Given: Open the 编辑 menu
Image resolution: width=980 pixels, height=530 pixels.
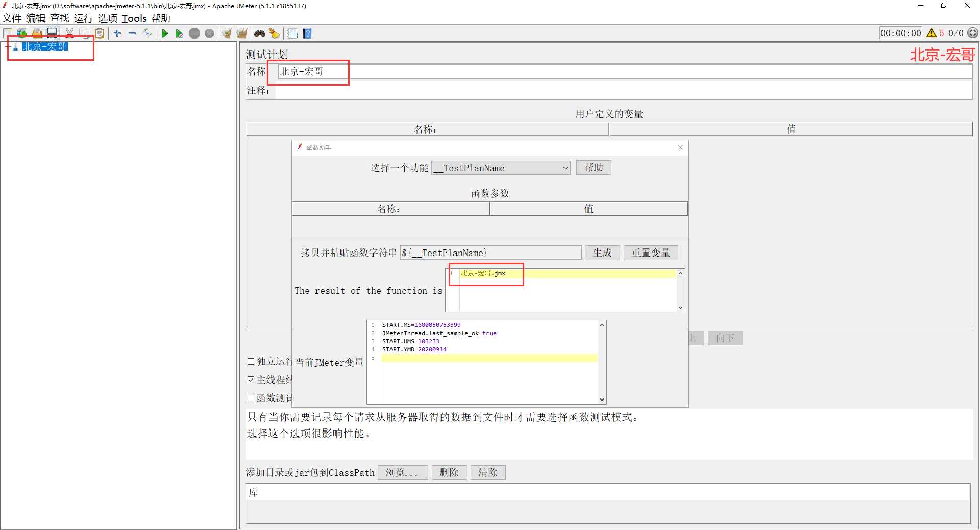Looking at the screenshot, I should 36,18.
